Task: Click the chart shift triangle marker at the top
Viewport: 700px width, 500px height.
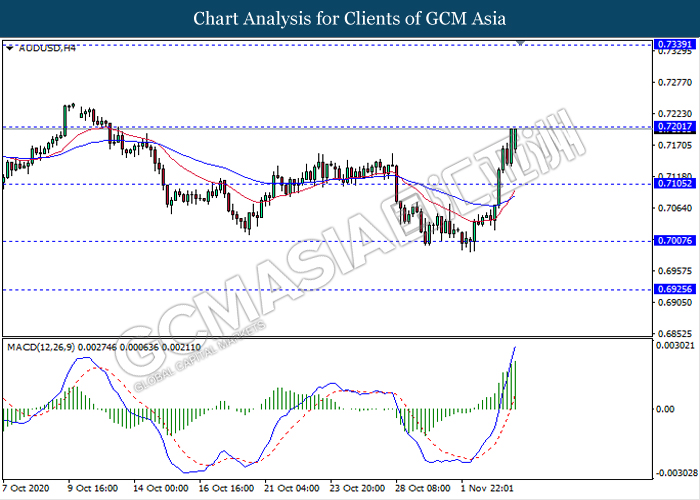Action: (521, 43)
